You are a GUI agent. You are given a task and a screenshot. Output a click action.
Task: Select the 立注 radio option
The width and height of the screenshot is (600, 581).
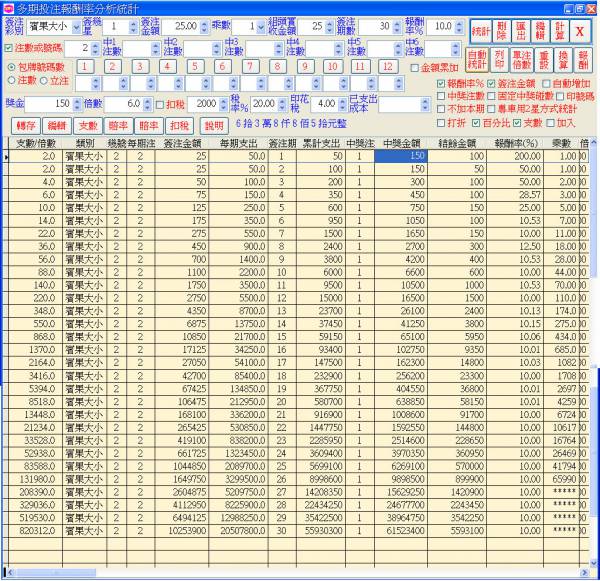click(x=44, y=80)
